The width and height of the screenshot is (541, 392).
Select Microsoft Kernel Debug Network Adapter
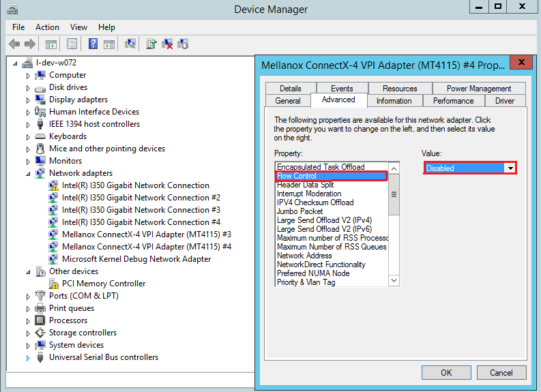tap(136, 259)
